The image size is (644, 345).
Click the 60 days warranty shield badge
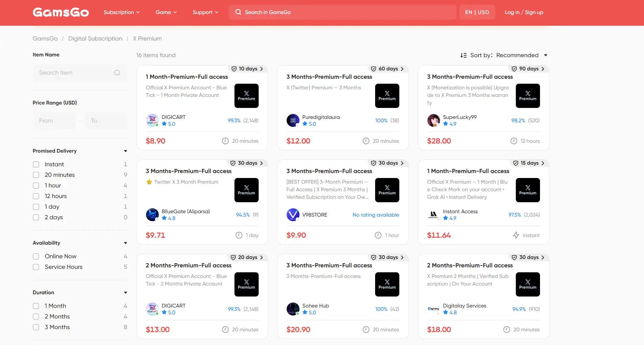click(388, 69)
